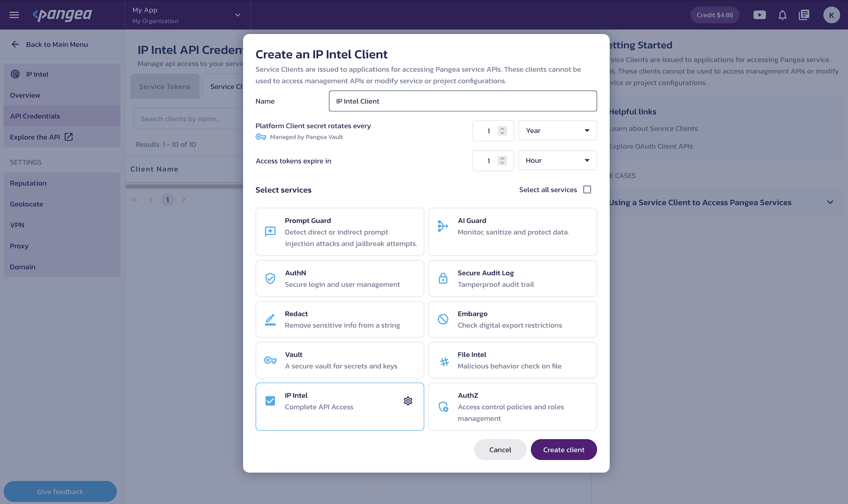Viewport: 848px width, 504px height.
Task: Open the documentation library icon
Action: (x=804, y=15)
